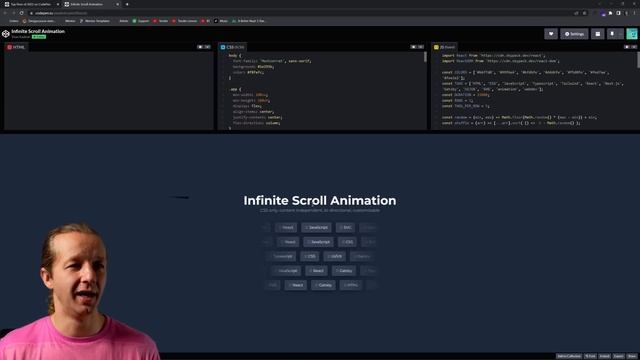Go forward in the browser

(13, 13)
